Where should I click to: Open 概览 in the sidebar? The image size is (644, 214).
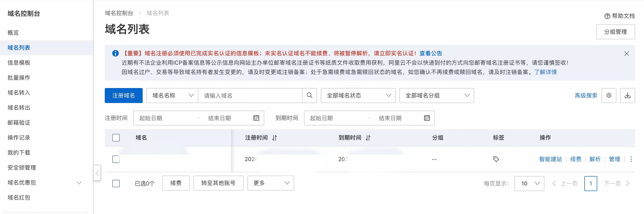tap(13, 33)
